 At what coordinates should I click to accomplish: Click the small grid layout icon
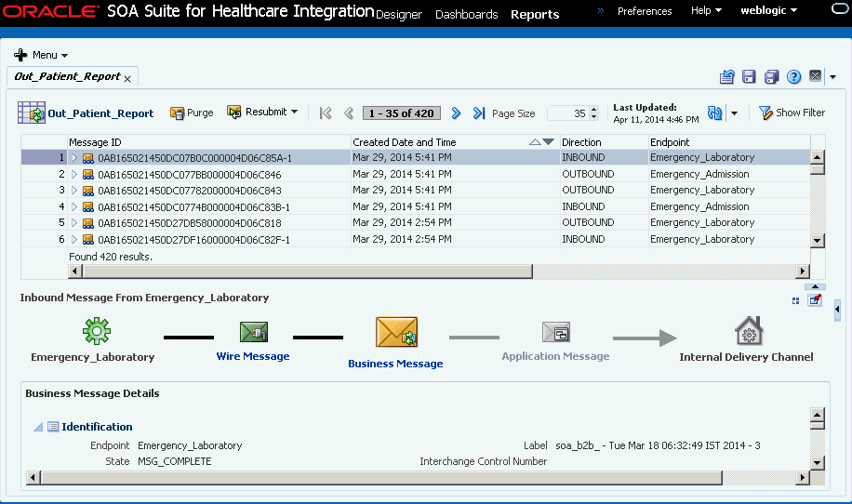click(795, 300)
